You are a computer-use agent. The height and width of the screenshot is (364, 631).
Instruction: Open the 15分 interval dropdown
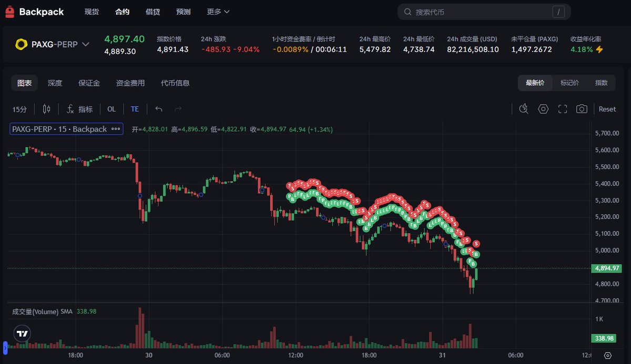click(19, 109)
